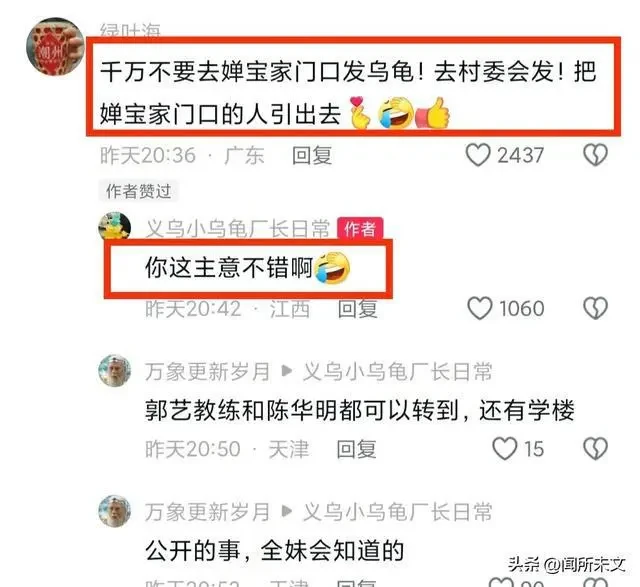Reply to the 昨天20:50 天津 comment

356,449
